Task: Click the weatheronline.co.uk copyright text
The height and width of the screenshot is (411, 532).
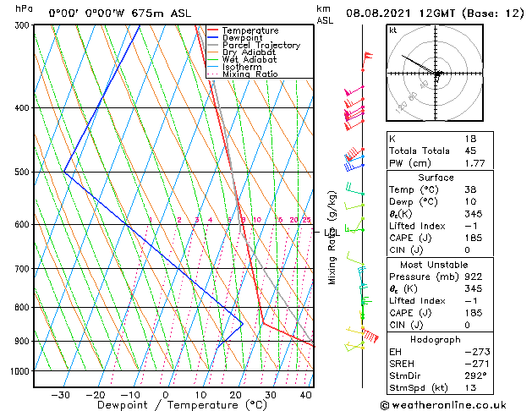Action: point(443,405)
